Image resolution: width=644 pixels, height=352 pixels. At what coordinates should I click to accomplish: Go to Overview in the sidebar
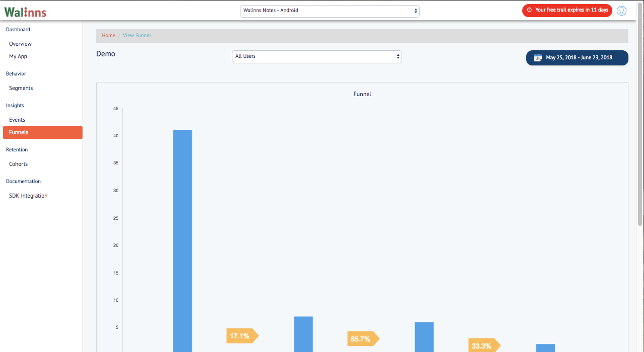coord(20,44)
